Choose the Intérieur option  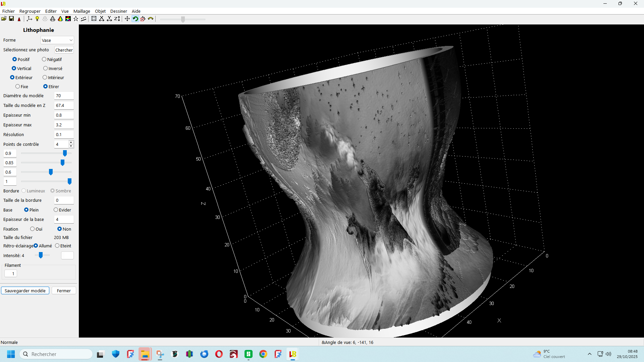click(x=45, y=77)
